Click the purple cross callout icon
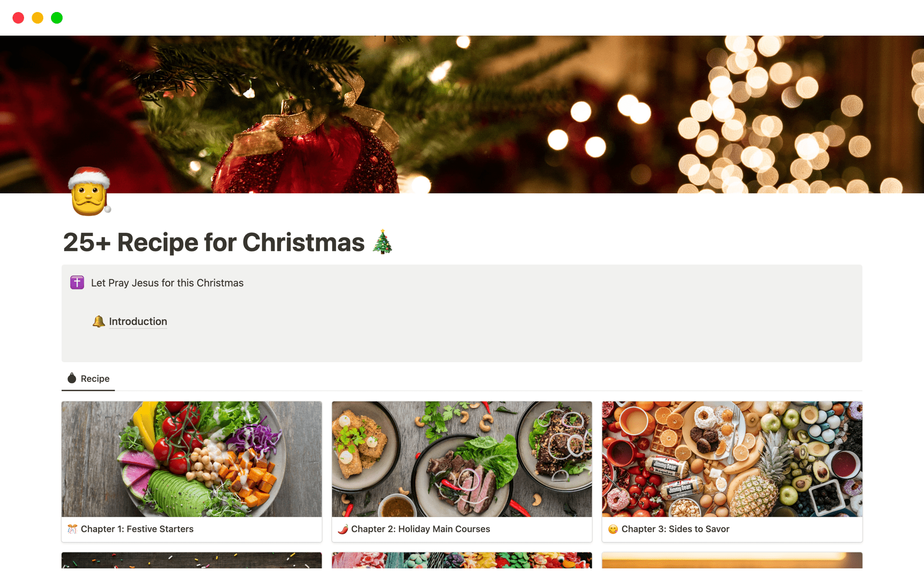 coord(77,283)
